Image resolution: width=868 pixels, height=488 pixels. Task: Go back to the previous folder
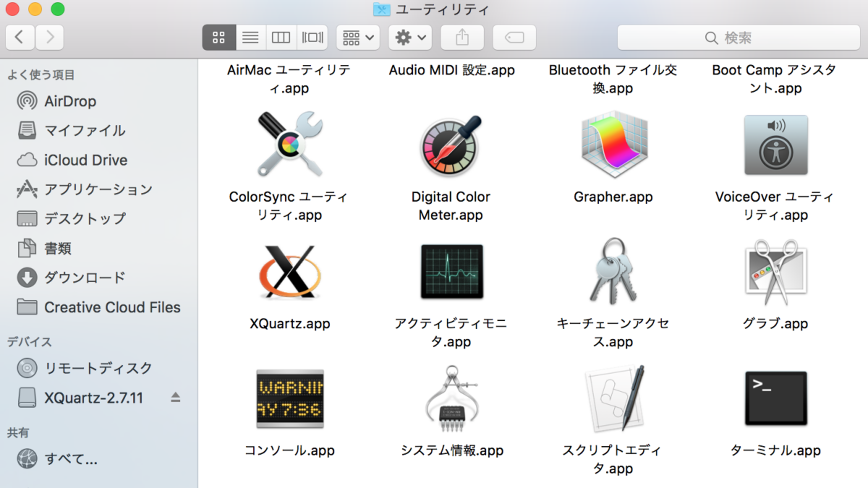point(20,37)
